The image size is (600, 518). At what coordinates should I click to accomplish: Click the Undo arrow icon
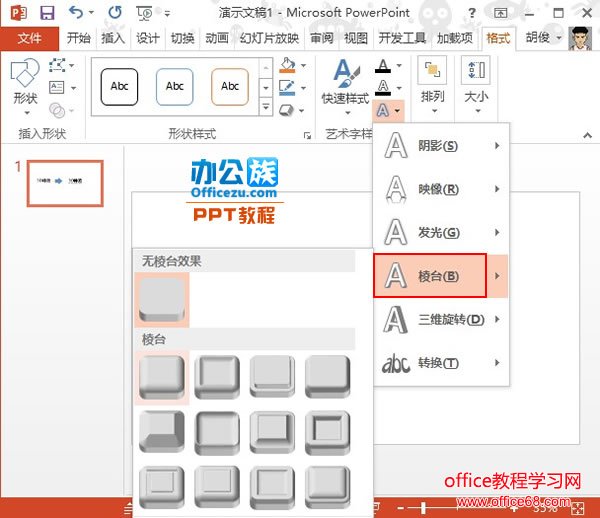click(x=76, y=13)
